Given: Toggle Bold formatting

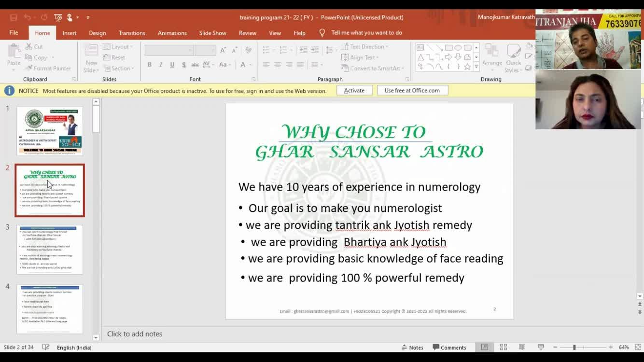Looking at the screenshot, I should (150, 65).
